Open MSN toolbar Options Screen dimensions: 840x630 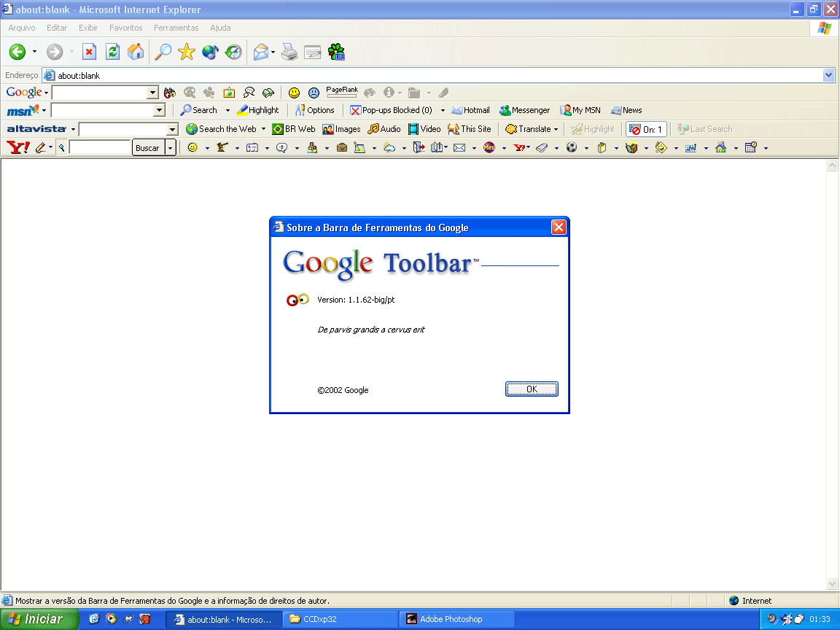314,110
